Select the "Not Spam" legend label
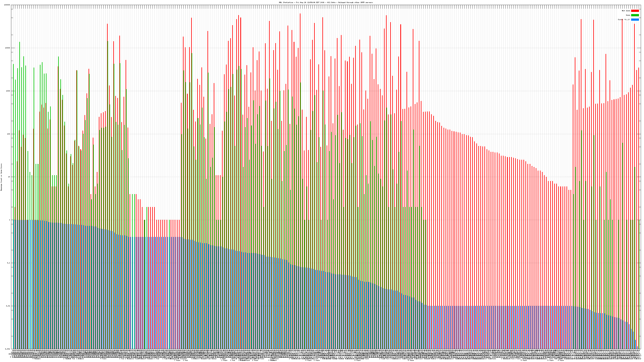Viewport: 644px width, 362px height. 626,11
